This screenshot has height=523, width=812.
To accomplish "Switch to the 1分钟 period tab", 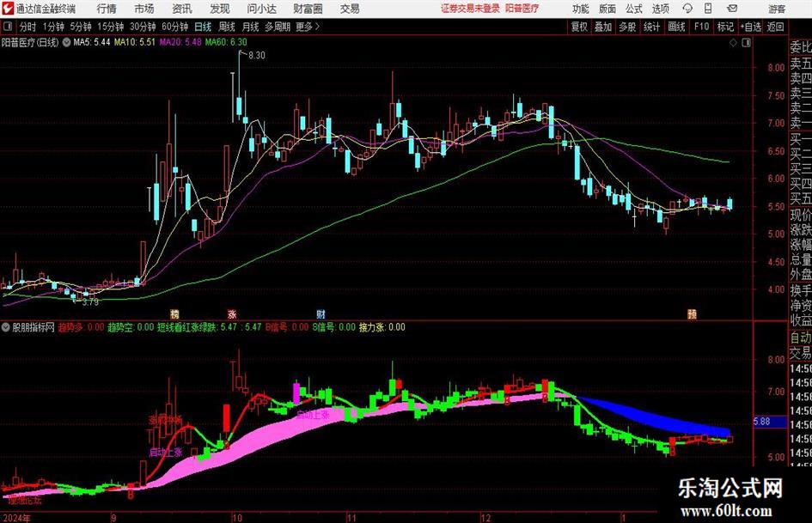I will (52, 27).
